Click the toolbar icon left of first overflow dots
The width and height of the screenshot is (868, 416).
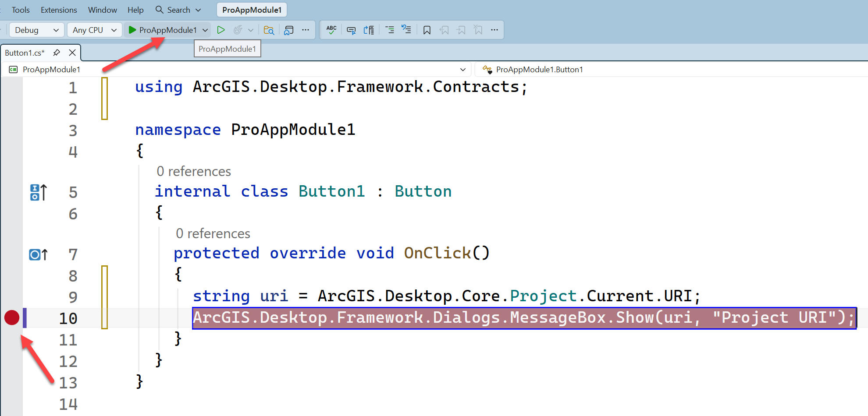[288, 30]
